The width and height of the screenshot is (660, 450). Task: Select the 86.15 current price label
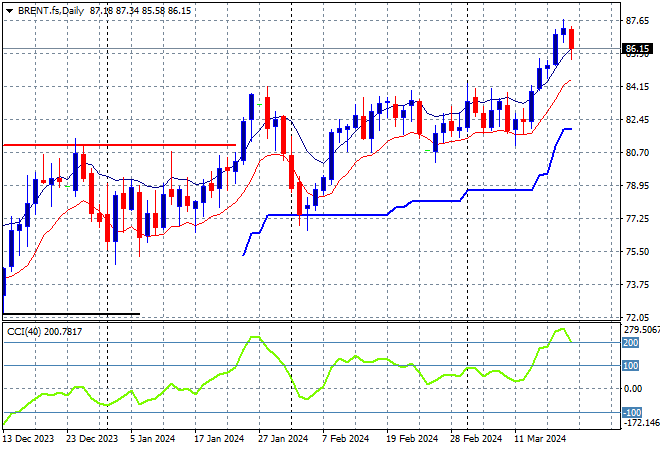click(x=637, y=48)
